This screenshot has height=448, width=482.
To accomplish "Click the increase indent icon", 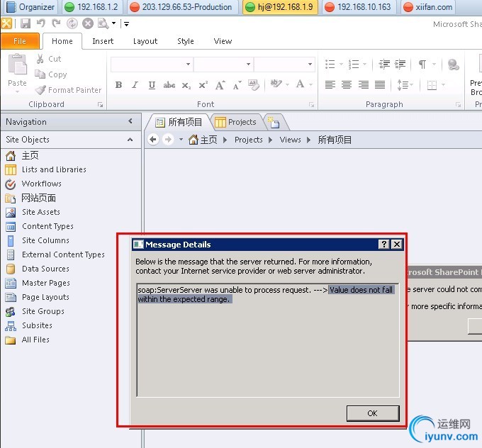I will coord(400,65).
